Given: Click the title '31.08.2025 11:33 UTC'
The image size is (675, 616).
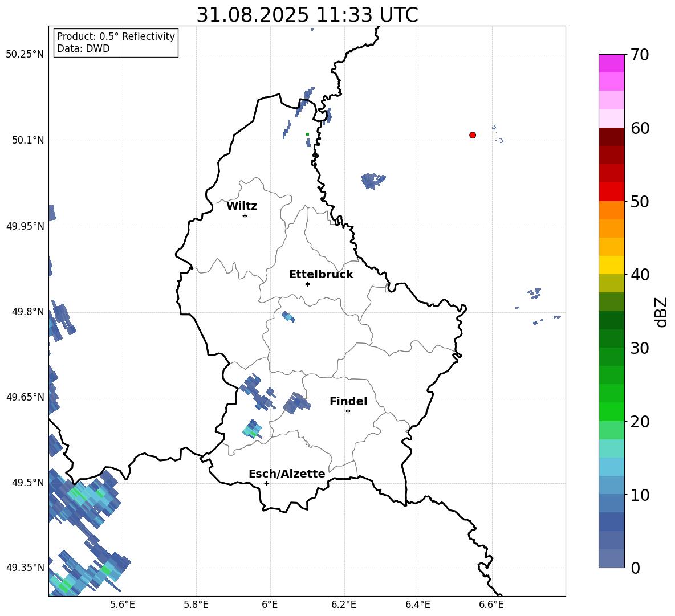Looking at the screenshot, I should pos(307,15).
